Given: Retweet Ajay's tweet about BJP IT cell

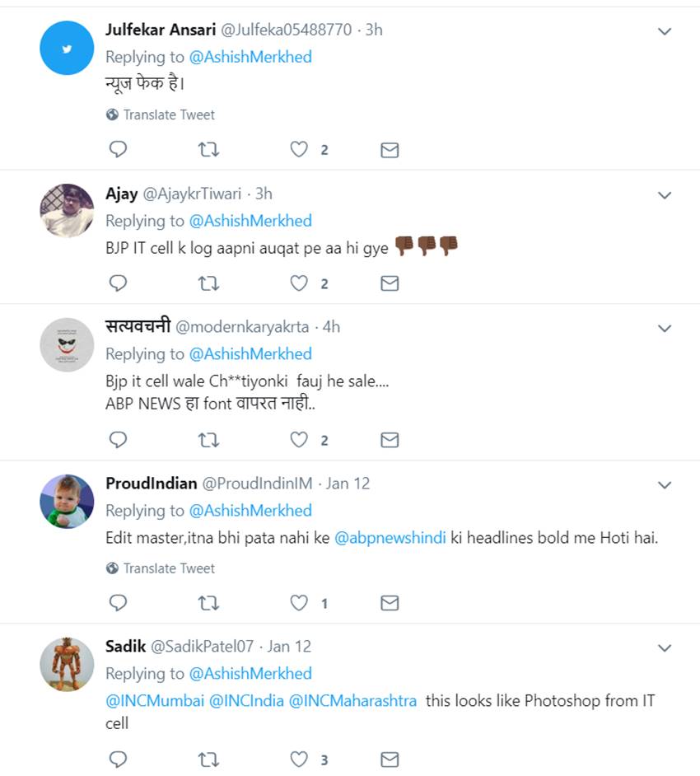Looking at the screenshot, I should pos(209,283).
